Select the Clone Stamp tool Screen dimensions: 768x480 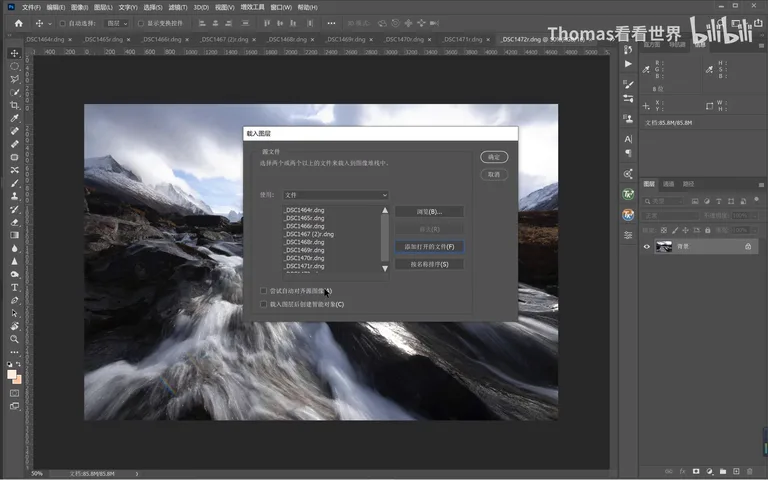pos(15,196)
